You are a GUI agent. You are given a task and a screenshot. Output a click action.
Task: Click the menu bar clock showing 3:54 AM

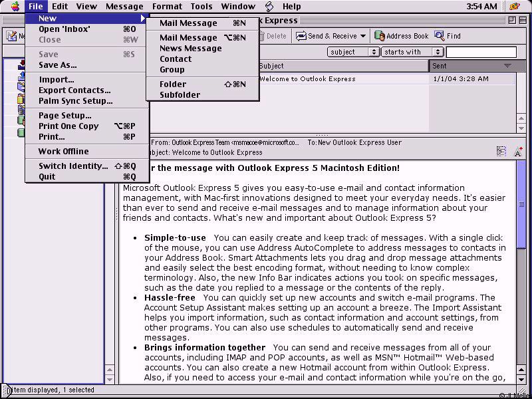tap(481, 6)
